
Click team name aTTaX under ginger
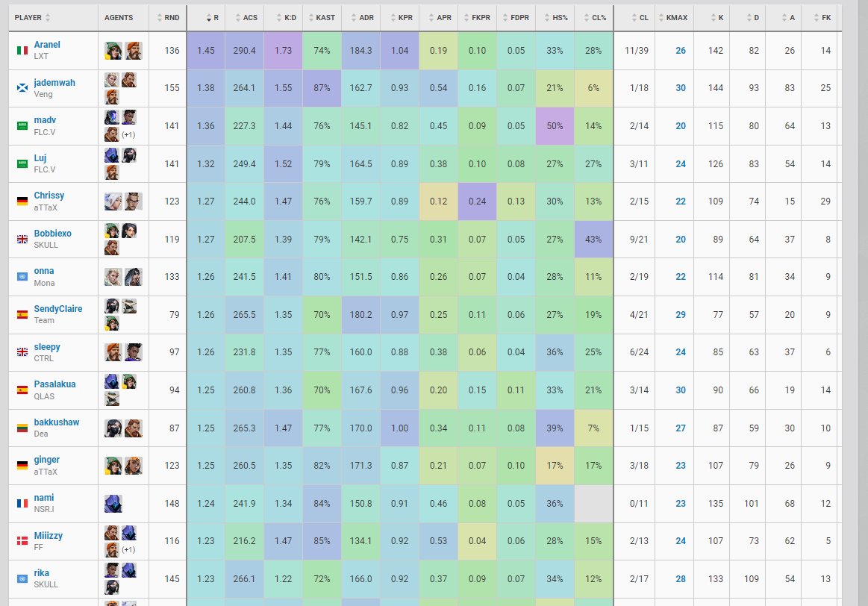(x=46, y=472)
